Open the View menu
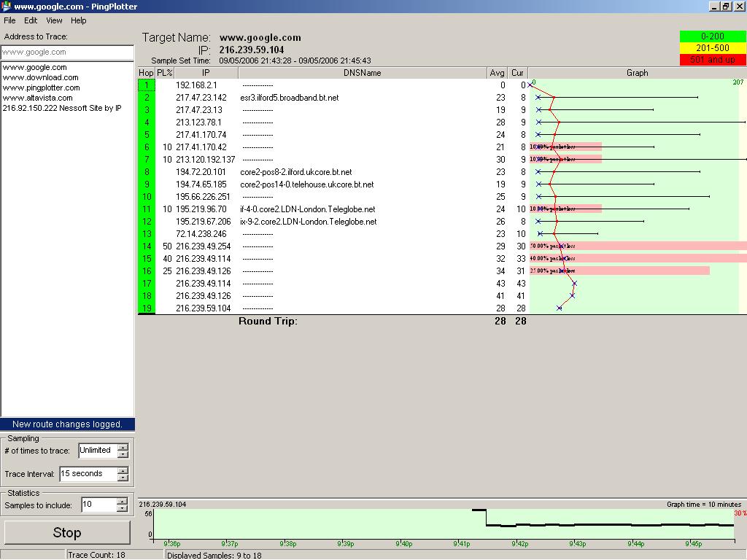 tap(54, 20)
